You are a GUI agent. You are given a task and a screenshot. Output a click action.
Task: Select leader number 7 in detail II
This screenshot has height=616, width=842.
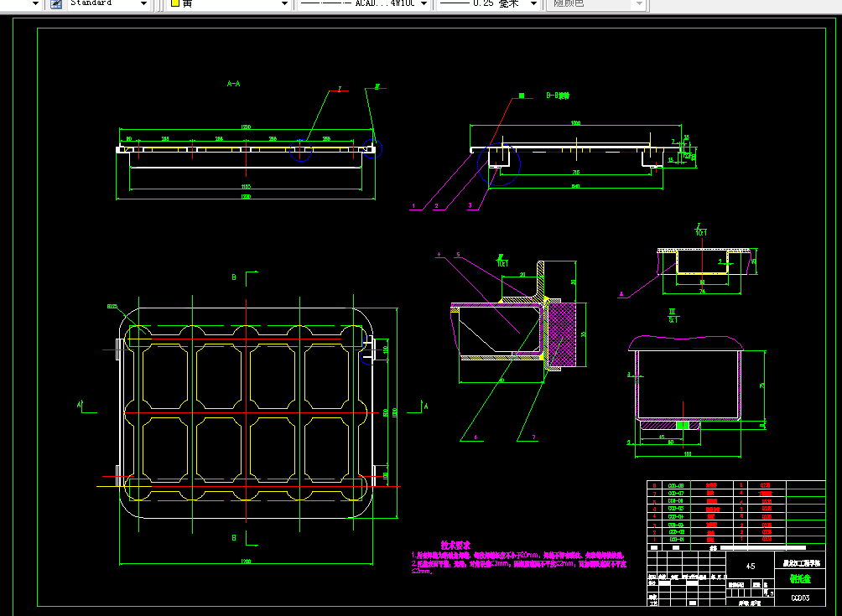[533, 437]
